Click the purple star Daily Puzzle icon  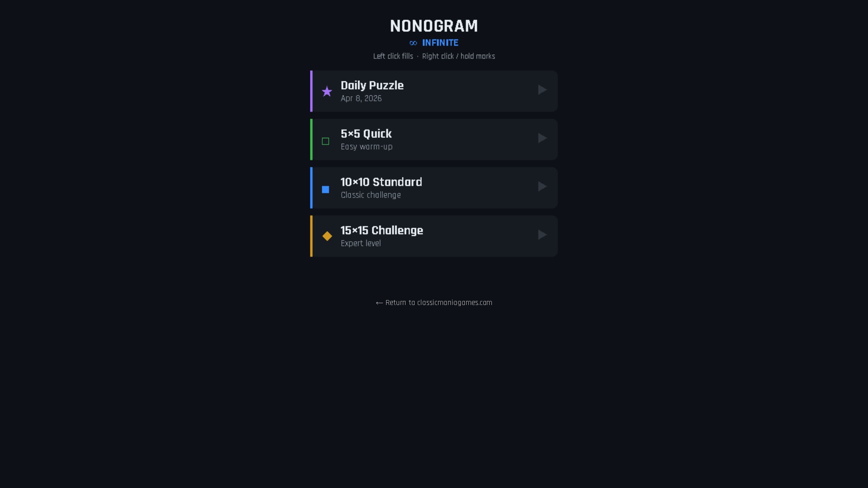(327, 92)
